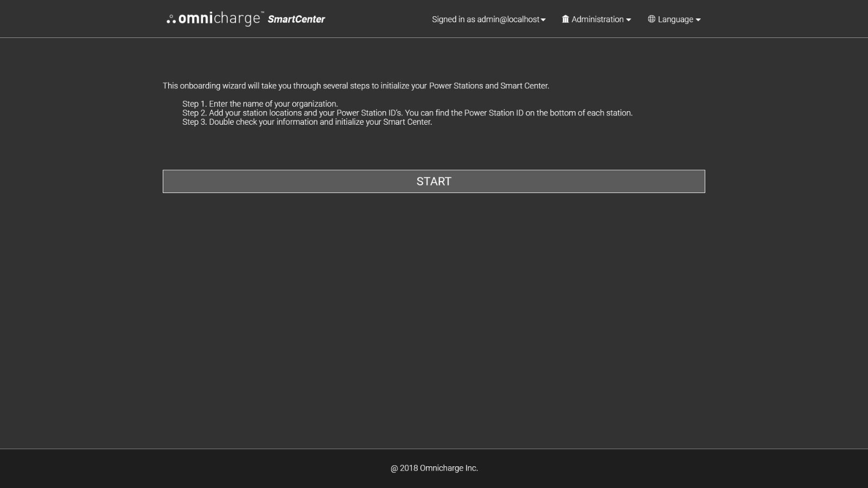868x488 pixels.
Task: Expand the Signed in as admin@localhost dropdown
Action: pyautogui.click(x=489, y=19)
